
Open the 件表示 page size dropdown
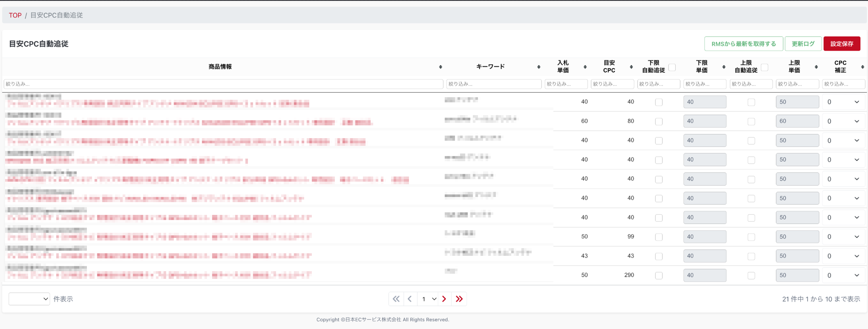pyautogui.click(x=29, y=299)
